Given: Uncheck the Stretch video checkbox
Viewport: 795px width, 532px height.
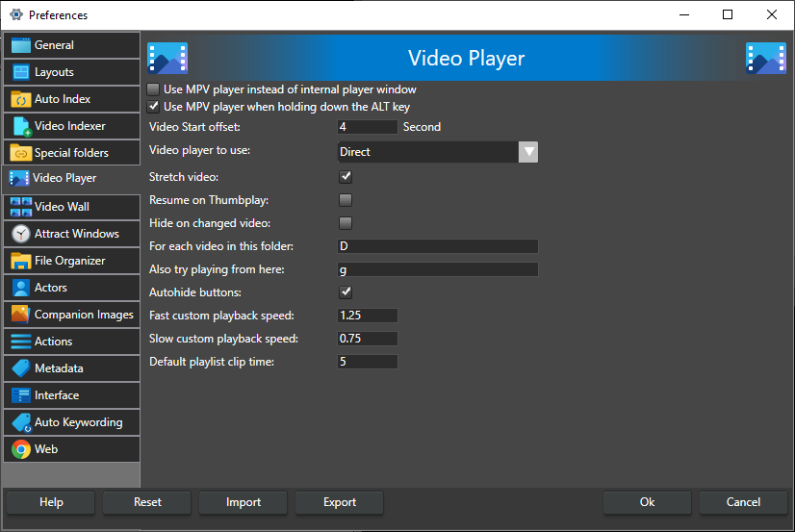Looking at the screenshot, I should [x=346, y=177].
